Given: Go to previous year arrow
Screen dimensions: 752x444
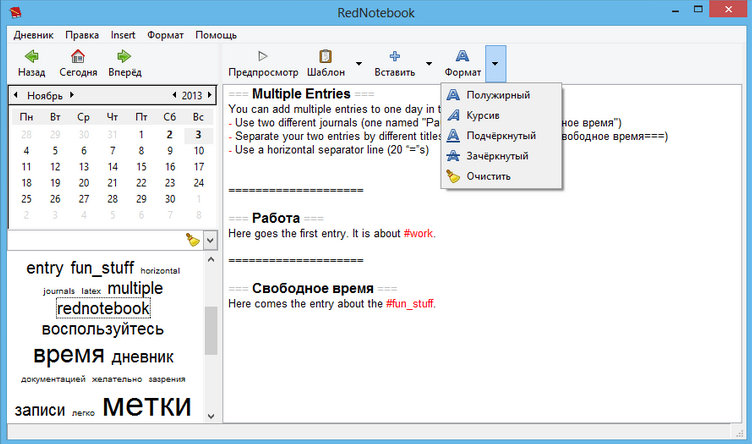Looking at the screenshot, I should pos(174,95).
